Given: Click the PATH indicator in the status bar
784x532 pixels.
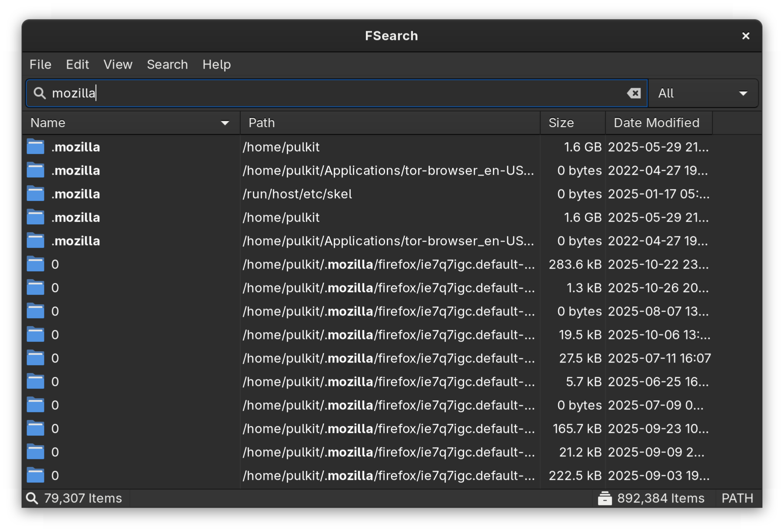Looking at the screenshot, I should 737,498.
